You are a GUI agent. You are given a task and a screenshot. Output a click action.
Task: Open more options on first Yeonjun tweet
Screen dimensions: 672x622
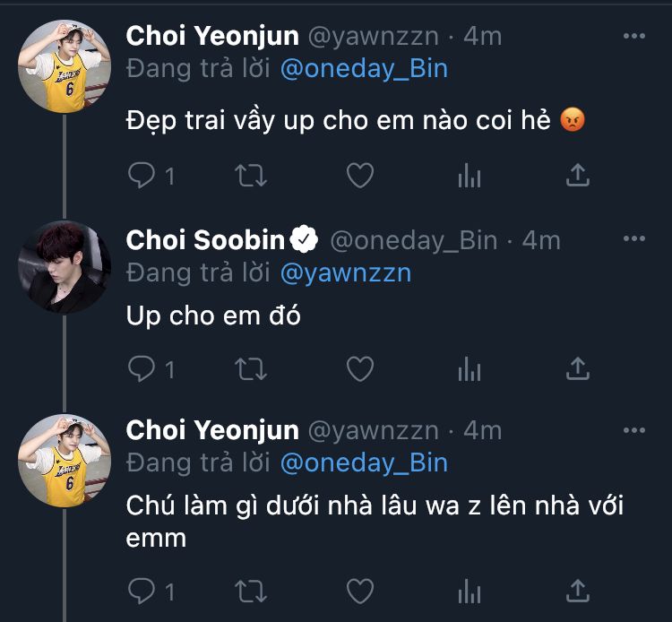coord(633,36)
